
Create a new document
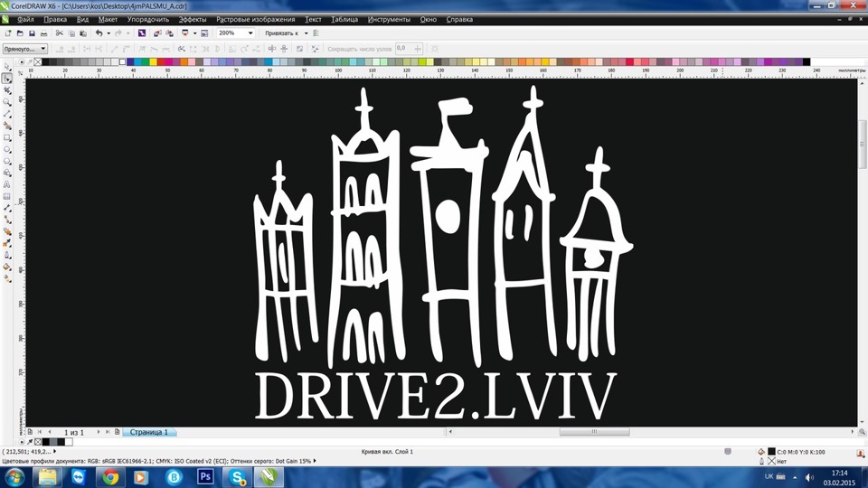pos(8,33)
